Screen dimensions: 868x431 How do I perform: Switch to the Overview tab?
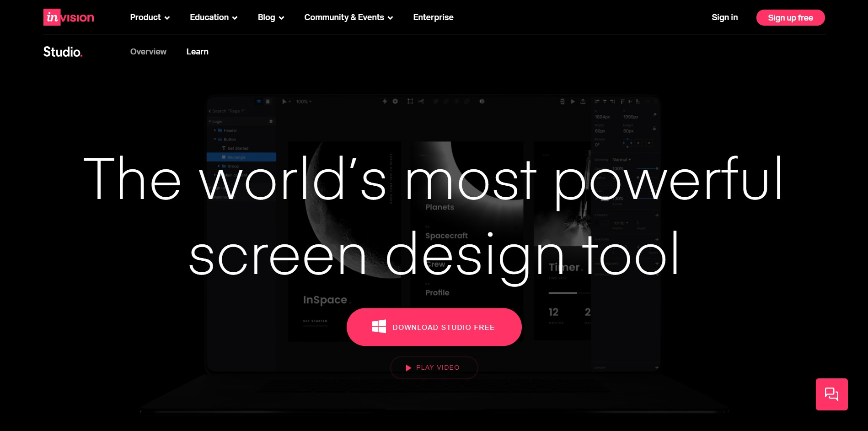tap(148, 52)
